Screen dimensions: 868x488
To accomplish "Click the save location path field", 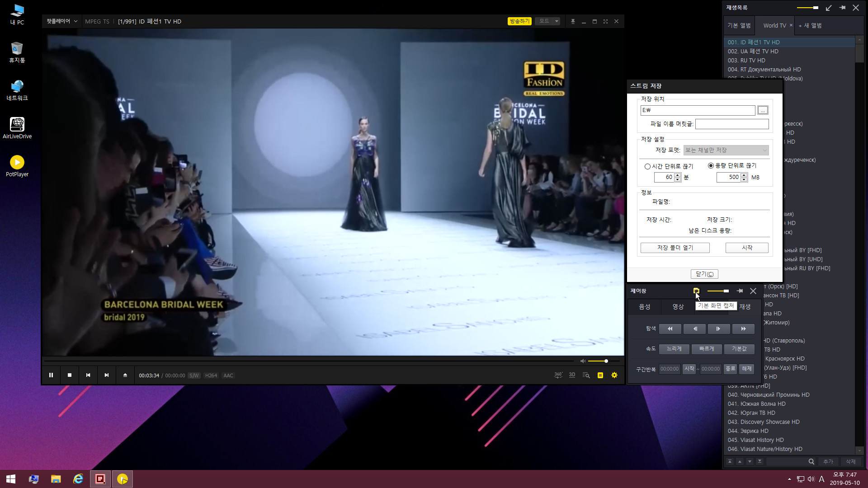I will point(698,110).
